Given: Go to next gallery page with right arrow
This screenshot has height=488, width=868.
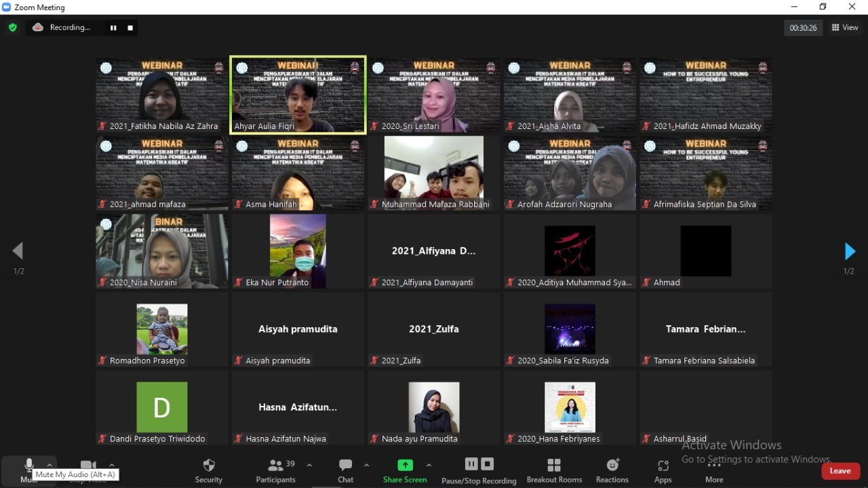Looking at the screenshot, I should pos(849,252).
